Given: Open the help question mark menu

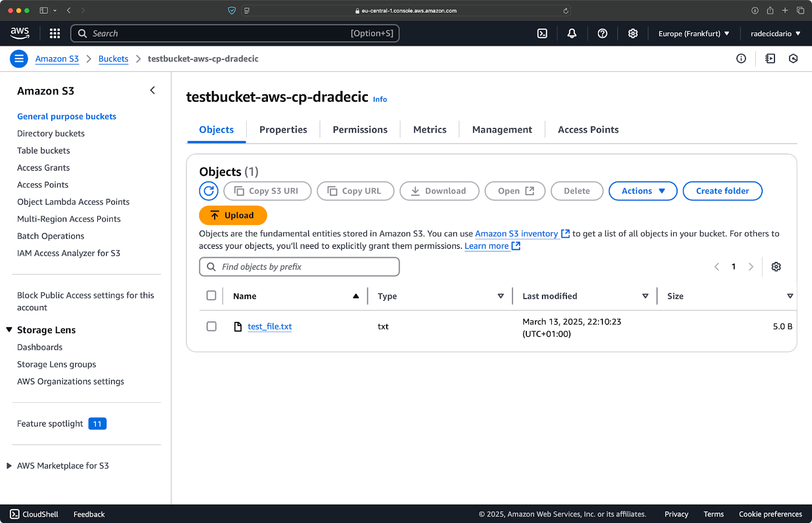Looking at the screenshot, I should (602, 34).
